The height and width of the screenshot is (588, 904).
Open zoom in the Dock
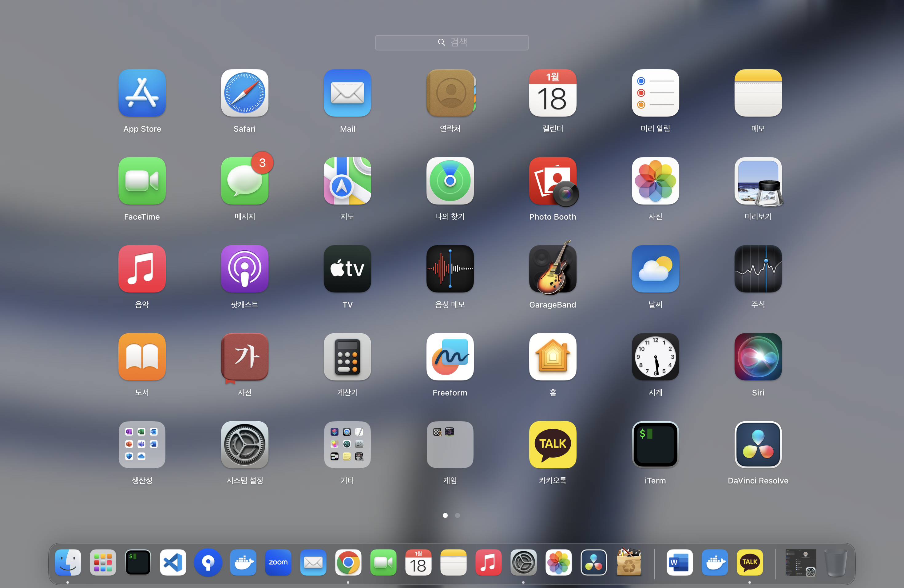tap(278, 562)
